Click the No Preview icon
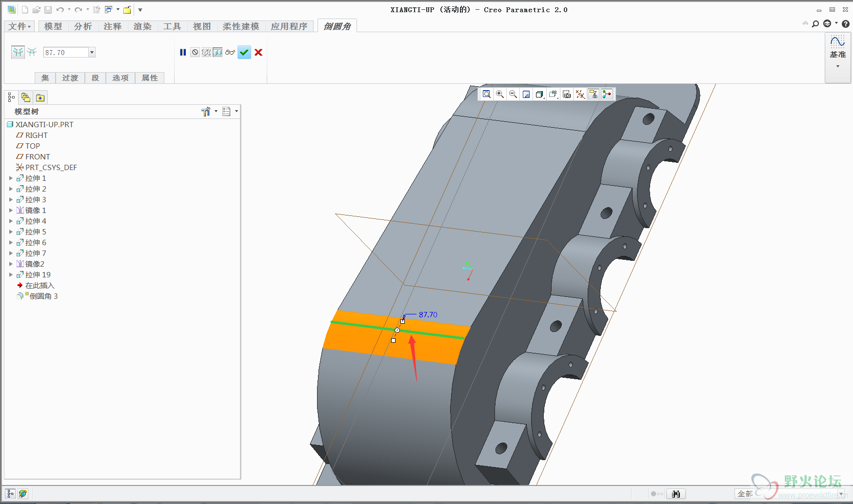This screenshot has width=853, height=504. [195, 52]
